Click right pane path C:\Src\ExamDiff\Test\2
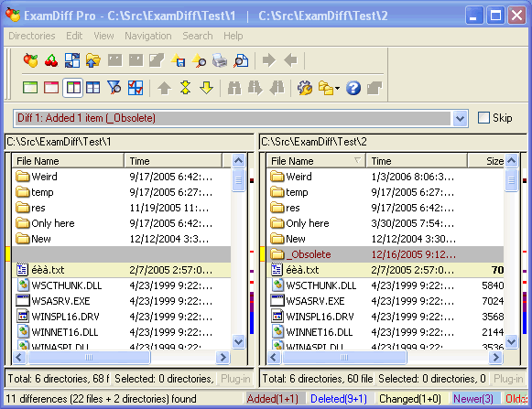Viewport: 532px width, 409px height. click(x=314, y=142)
